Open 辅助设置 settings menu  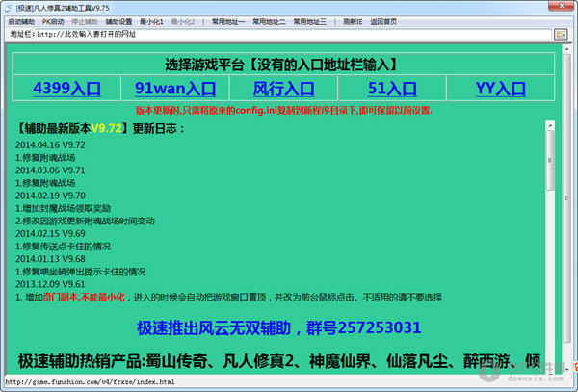tap(118, 22)
